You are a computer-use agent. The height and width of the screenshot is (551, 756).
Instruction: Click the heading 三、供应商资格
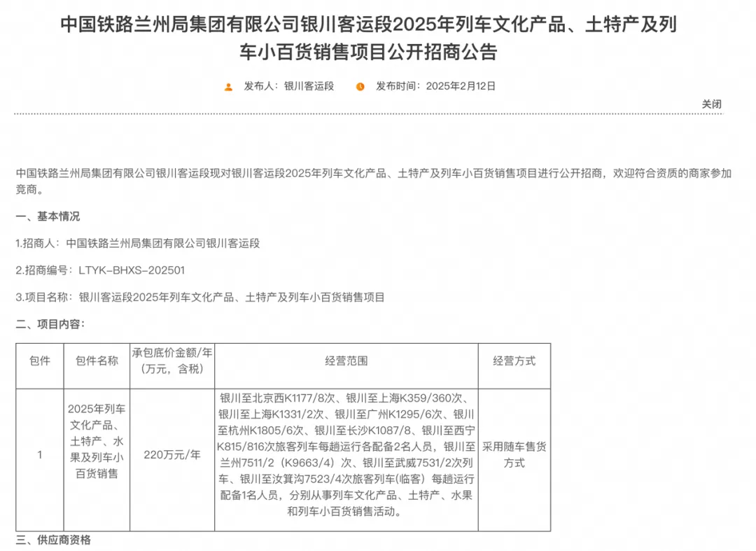pos(53,540)
